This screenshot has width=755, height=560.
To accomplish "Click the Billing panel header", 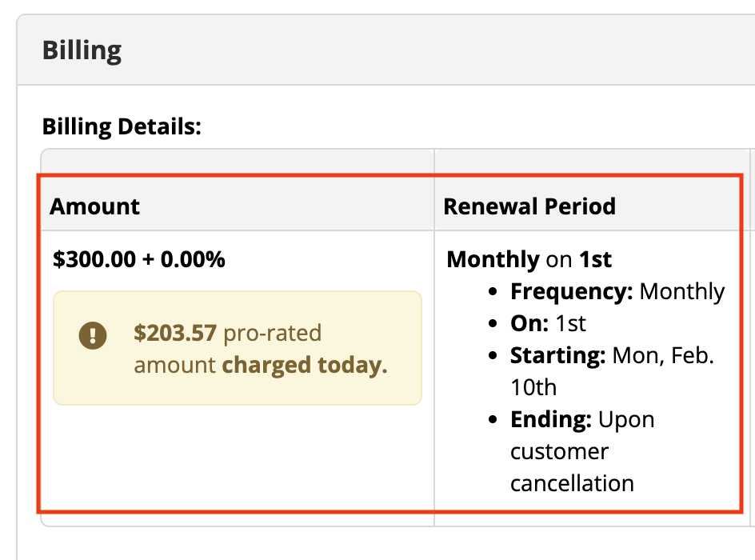I will 385,50.
